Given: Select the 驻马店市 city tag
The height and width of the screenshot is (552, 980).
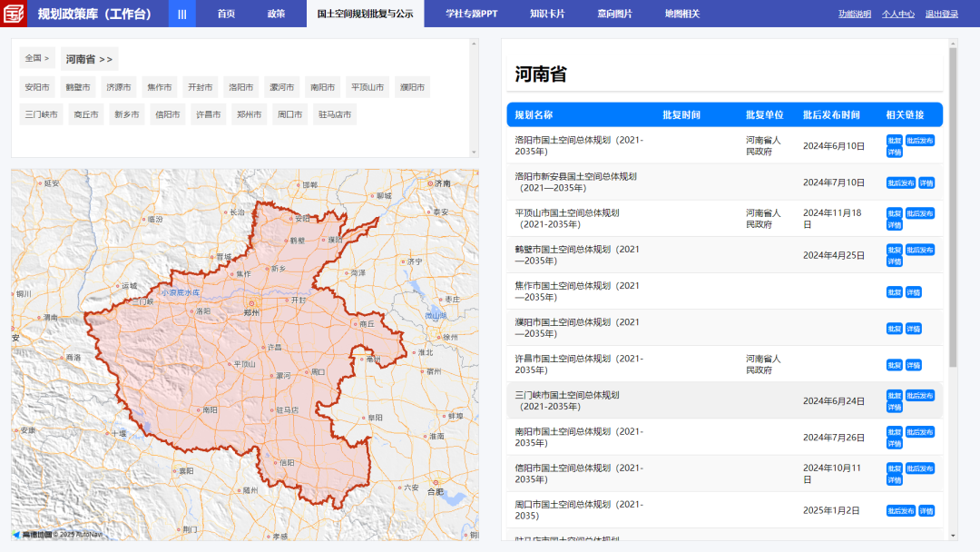Looking at the screenshot, I should coord(335,114).
